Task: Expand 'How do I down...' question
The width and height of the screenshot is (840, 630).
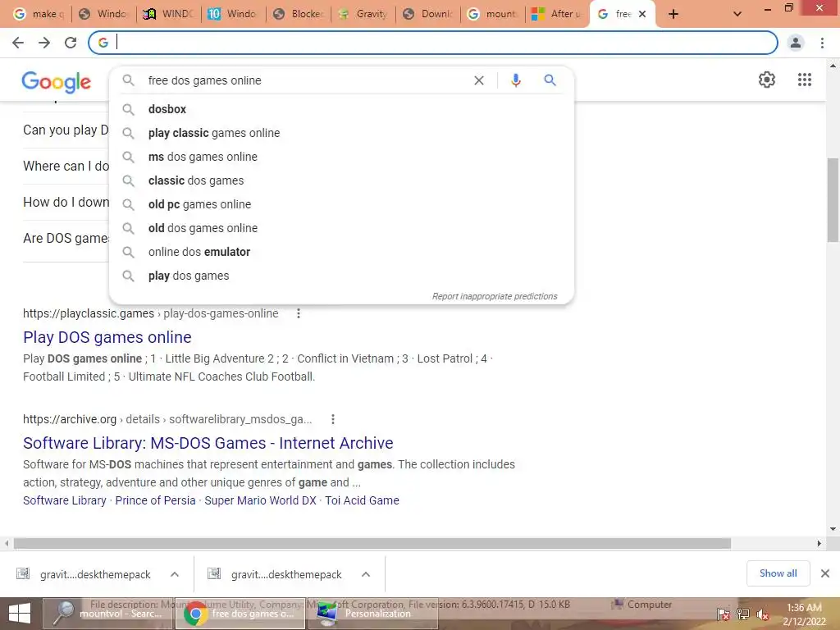Action: coord(66,202)
